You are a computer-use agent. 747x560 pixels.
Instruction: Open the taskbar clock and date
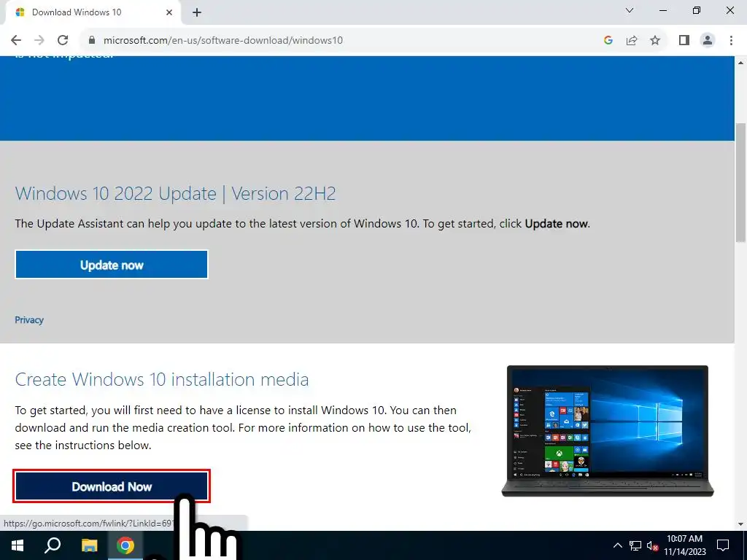click(684, 545)
